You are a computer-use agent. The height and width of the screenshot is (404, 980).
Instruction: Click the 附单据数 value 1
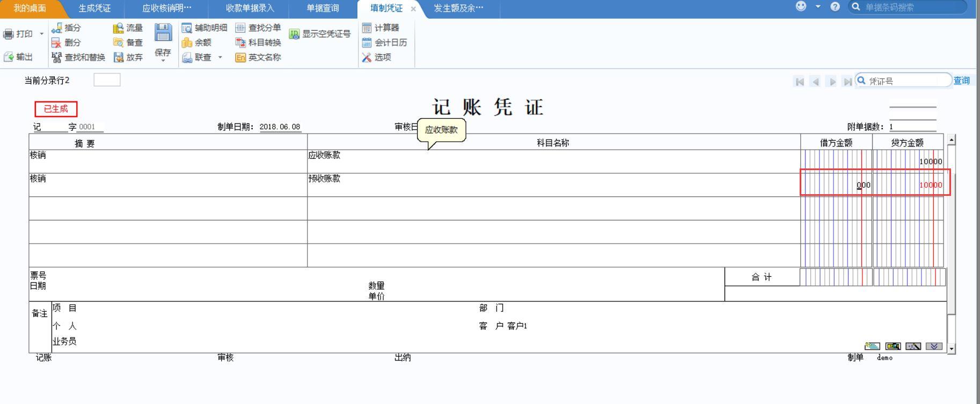pos(912,127)
